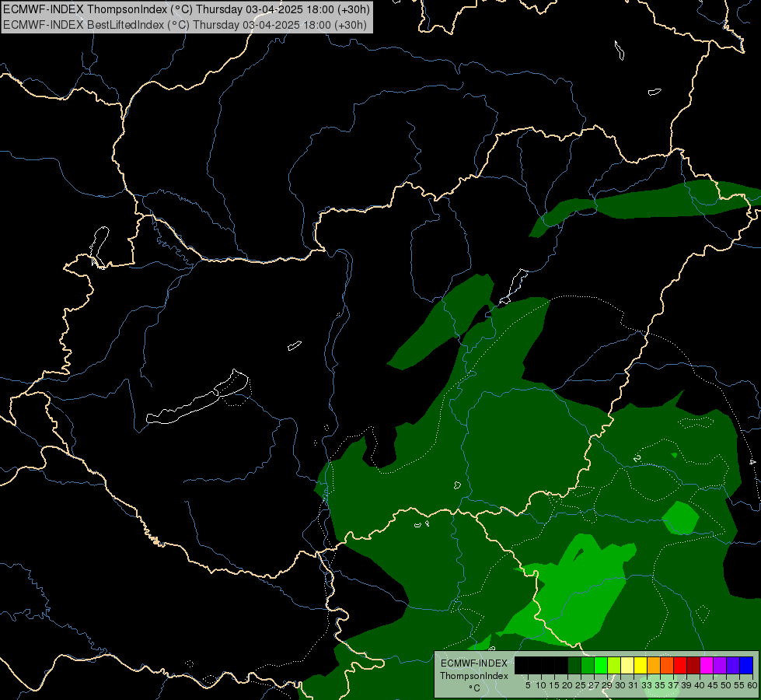Select the magenta 40–45 legend swatch
This screenshot has height=700, width=761.
point(707,665)
